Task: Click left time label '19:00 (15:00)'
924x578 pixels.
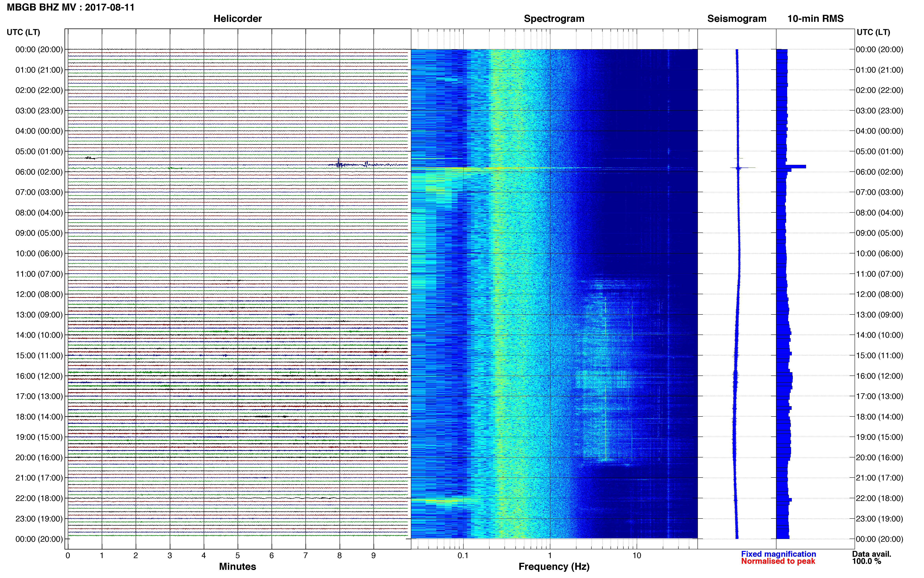Action: pyautogui.click(x=39, y=437)
